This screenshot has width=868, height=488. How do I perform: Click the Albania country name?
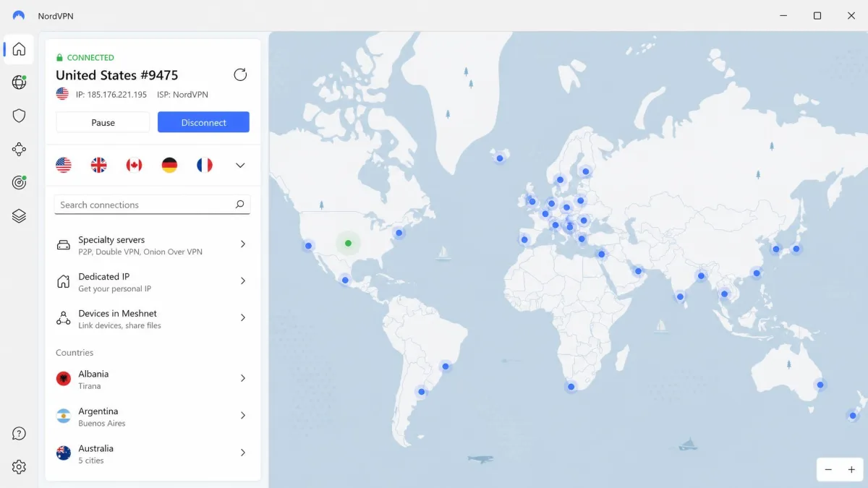(93, 374)
